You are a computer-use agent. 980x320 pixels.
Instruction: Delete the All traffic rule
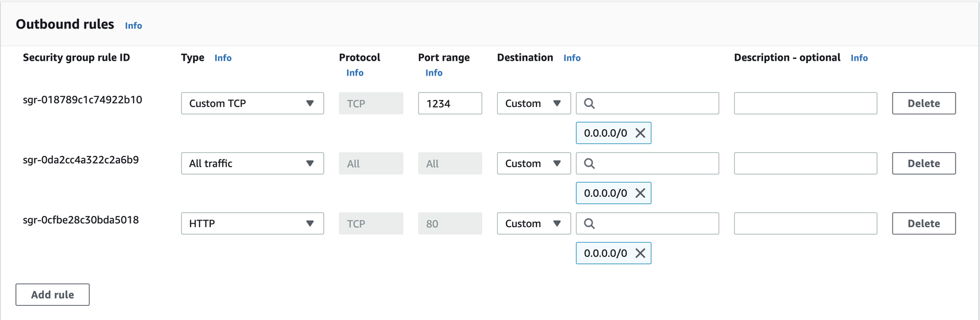pos(923,164)
